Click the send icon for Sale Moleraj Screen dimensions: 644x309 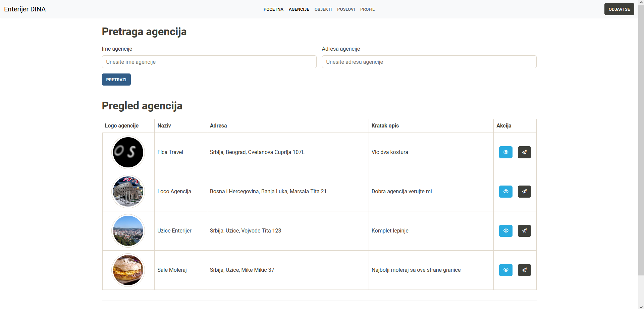[x=524, y=270]
